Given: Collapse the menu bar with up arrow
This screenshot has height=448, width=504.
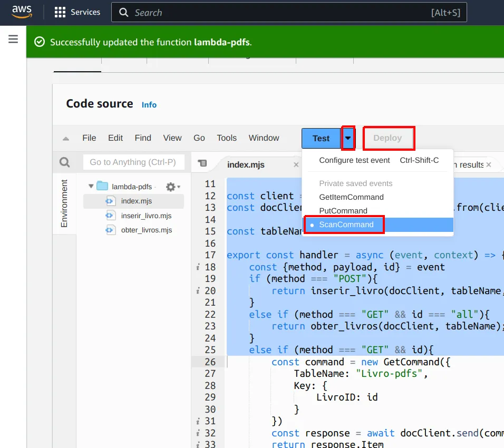Looking at the screenshot, I should point(66,139).
